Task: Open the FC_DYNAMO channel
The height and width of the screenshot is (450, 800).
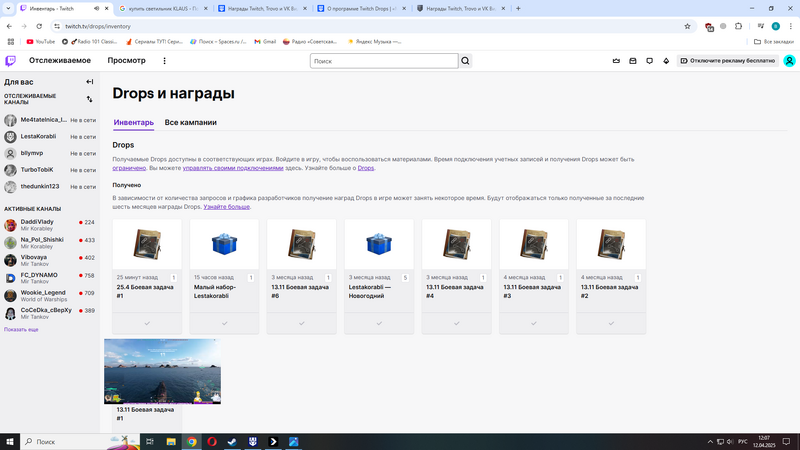Action: pos(50,278)
